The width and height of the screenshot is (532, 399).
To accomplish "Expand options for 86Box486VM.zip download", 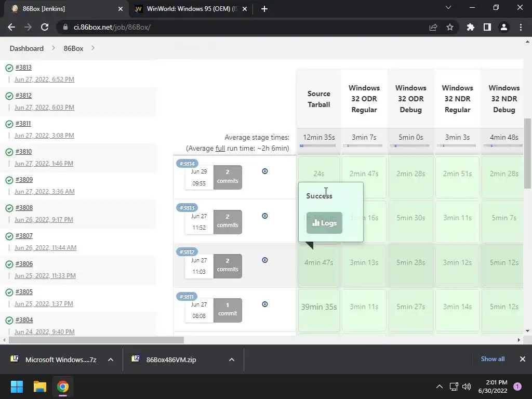I will (x=232, y=360).
